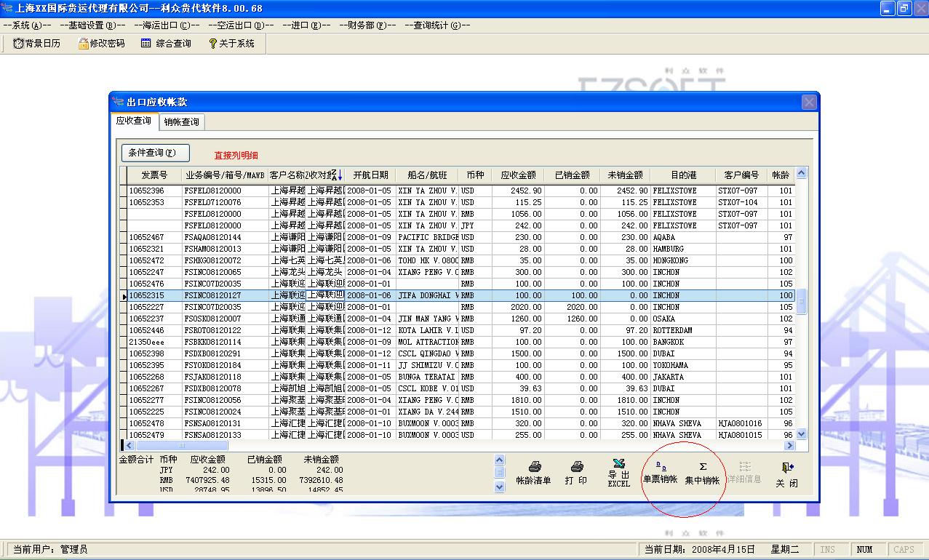The image size is (929, 560).
Task: Open the 基础设置(B) menu
Action: pos(92,25)
